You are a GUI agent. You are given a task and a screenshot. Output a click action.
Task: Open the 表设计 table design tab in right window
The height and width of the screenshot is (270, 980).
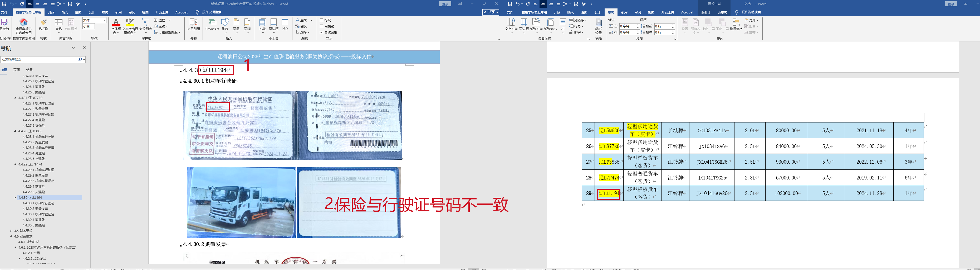pyautogui.click(x=706, y=12)
